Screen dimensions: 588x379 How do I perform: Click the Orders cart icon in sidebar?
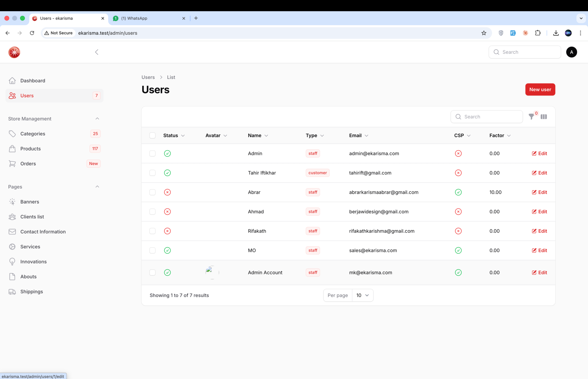pyautogui.click(x=12, y=164)
